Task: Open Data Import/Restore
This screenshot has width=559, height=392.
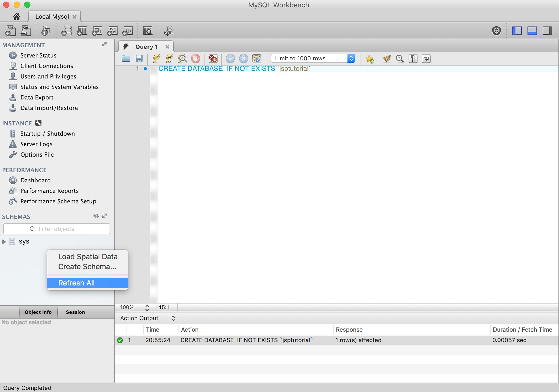Action: (49, 108)
